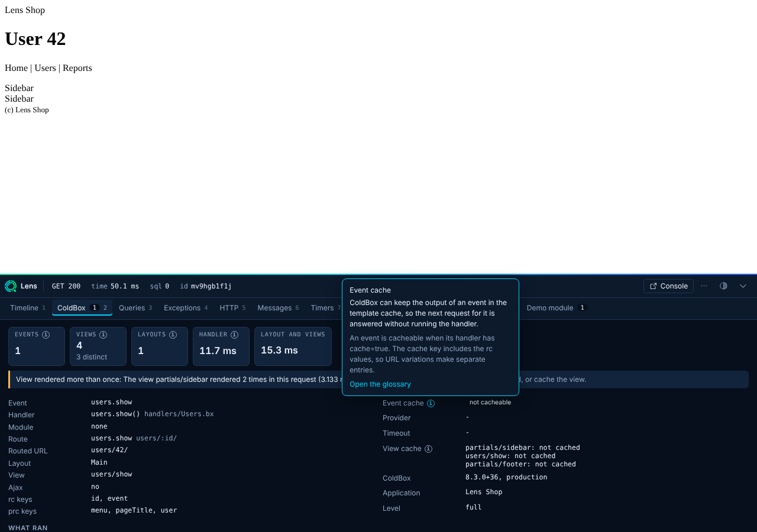Open the Queries tab
Image resolution: width=757 pixels, height=532 pixels.
click(135, 308)
